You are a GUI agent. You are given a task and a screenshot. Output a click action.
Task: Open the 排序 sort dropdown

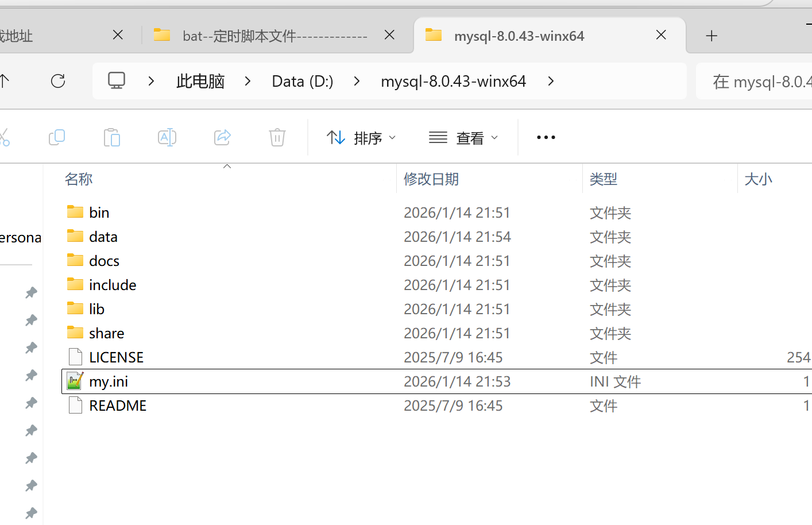[361, 138]
